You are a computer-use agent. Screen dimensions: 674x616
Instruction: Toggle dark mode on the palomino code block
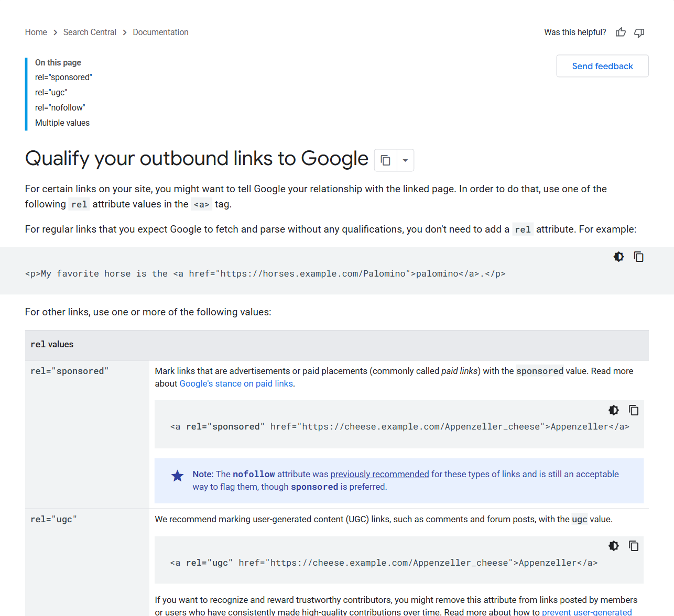[x=618, y=257]
